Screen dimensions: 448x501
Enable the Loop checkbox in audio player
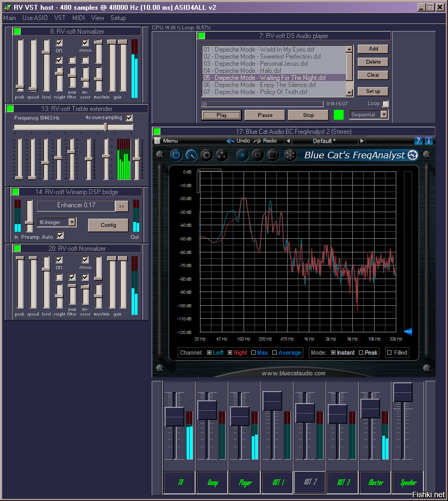(x=385, y=103)
